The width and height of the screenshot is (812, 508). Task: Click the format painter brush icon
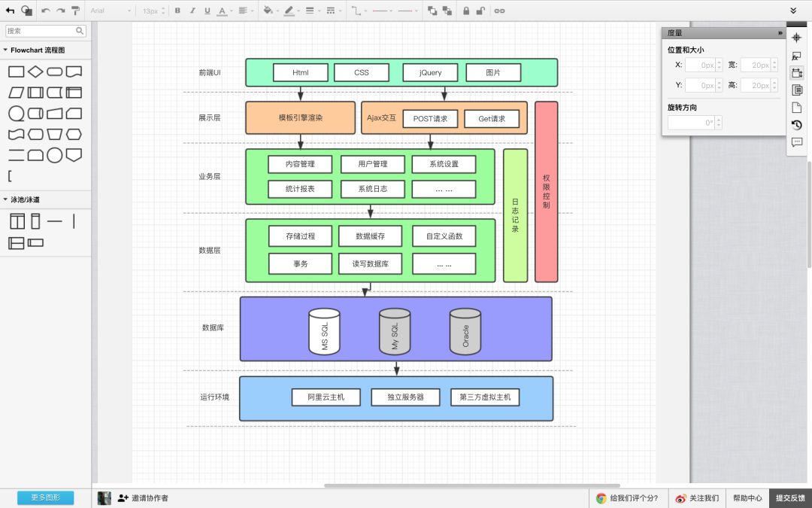click(76, 11)
